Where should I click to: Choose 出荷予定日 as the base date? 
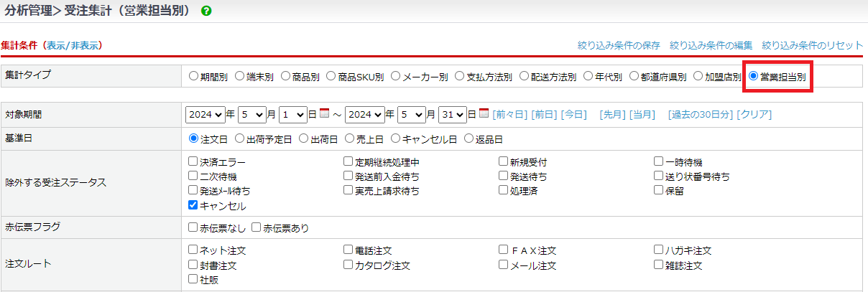pyautogui.click(x=239, y=138)
